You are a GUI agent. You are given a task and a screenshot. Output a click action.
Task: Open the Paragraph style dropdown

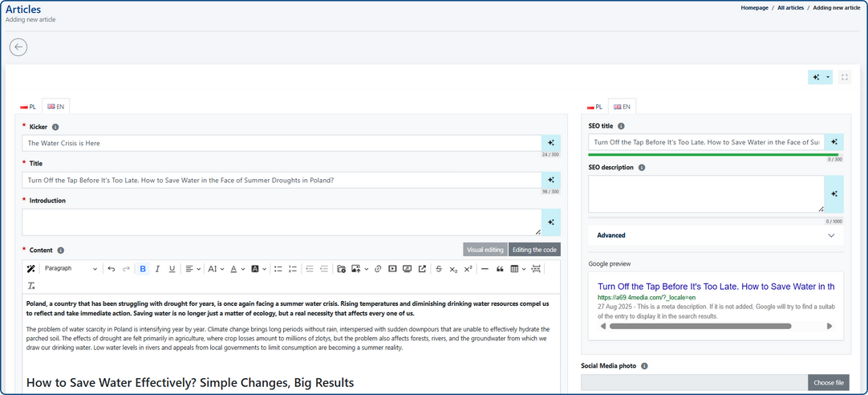(71, 269)
